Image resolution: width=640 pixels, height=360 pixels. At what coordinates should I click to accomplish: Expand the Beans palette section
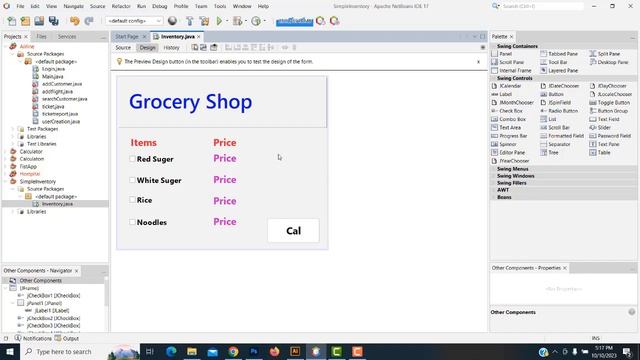(504, 197)
